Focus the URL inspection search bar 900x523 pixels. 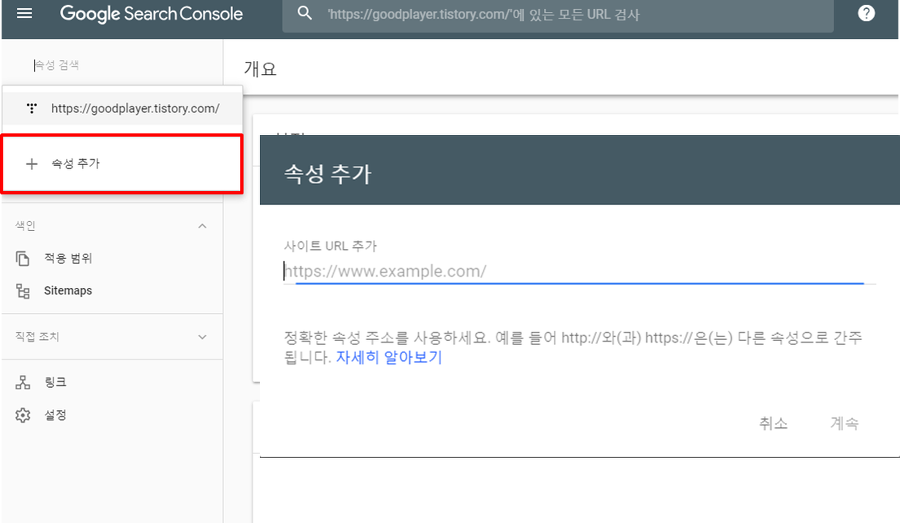(558, 14)
